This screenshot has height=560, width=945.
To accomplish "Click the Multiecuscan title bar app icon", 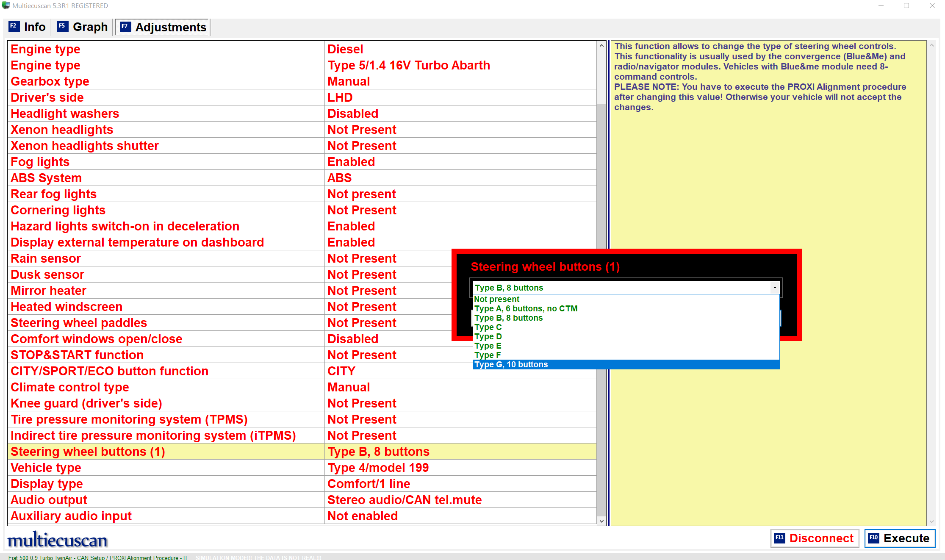I will coord(6,6).
